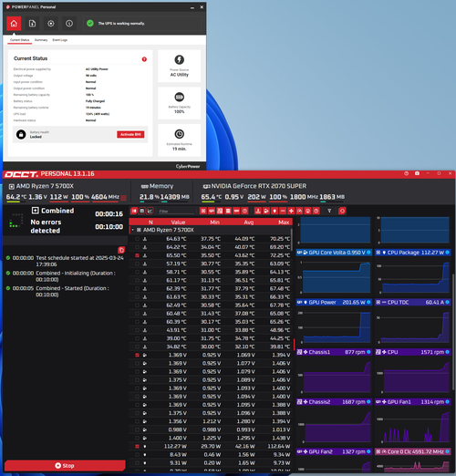Uncheck the checkbox for the 65.50 °C row
This screenshot has height=476, width=456.
(x=137, y=255)
